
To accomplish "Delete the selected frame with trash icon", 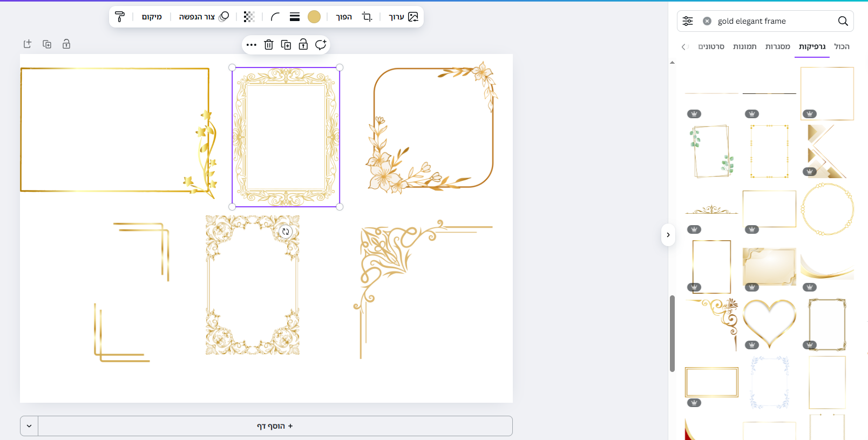I will (x=269, y=45).
